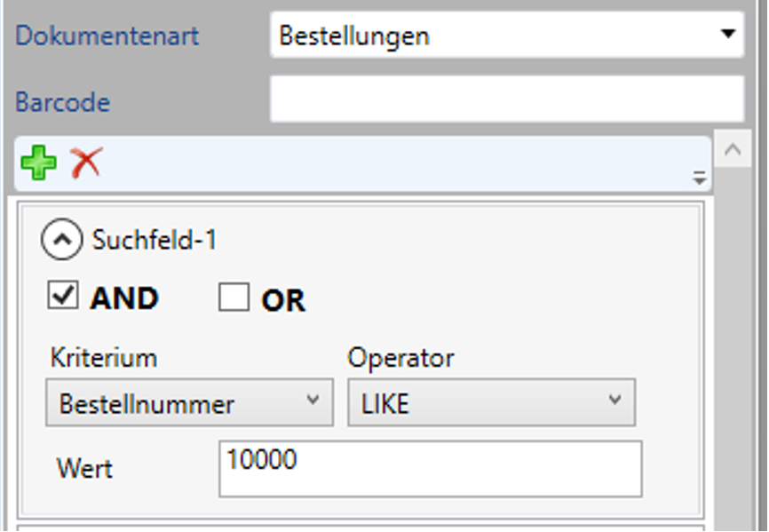This screenshot has width=769, height=532.
Task: Click the Wert label text
Action: [84, 468]
